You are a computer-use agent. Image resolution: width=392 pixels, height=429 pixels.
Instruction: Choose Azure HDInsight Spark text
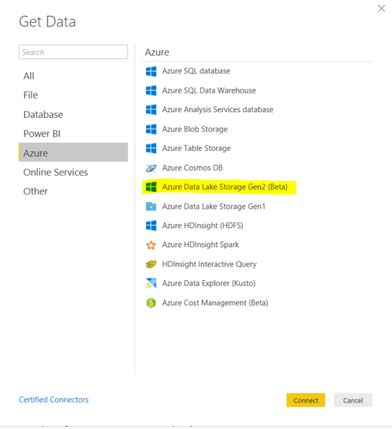coord(201,245)
